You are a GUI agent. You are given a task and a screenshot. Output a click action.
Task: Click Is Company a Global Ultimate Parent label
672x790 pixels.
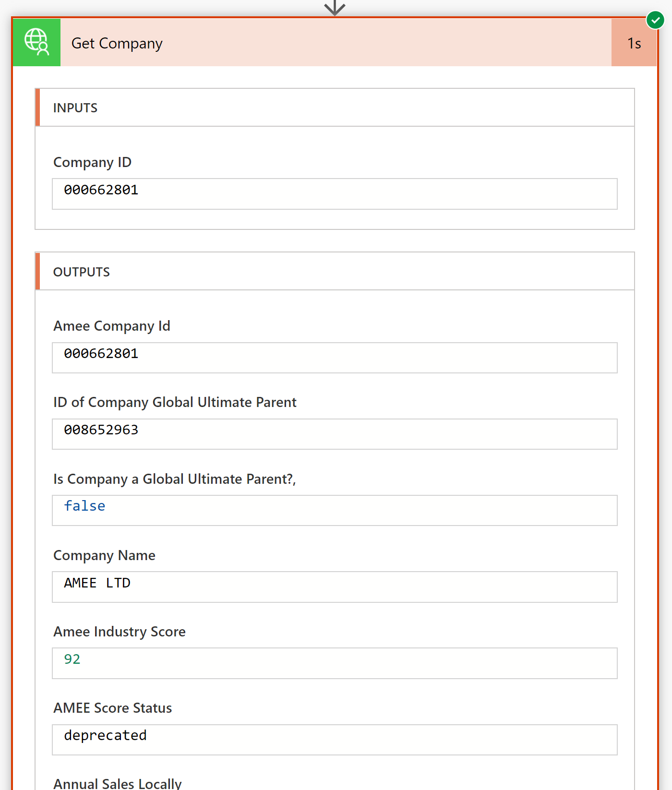(x=175, y=479)
